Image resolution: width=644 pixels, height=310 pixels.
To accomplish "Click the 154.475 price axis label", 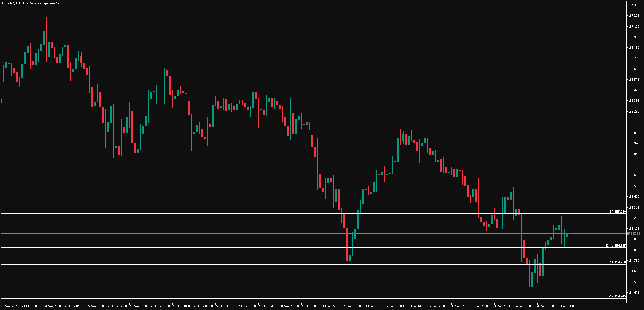I will pos(634,293).
